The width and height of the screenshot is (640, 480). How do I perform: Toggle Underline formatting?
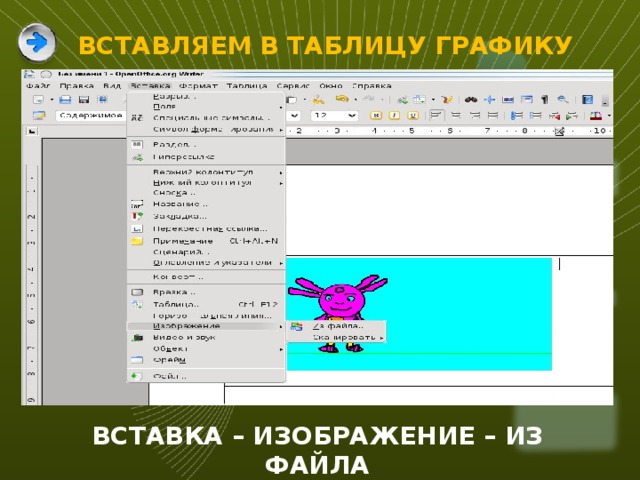tap(413, 116)
